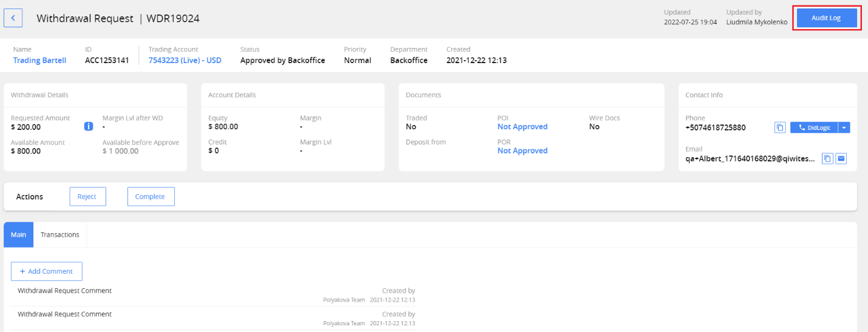Copy the email address using copy icon
This screenshot has width=868, height=332.
pyautogui.click(x=827, y=158)
